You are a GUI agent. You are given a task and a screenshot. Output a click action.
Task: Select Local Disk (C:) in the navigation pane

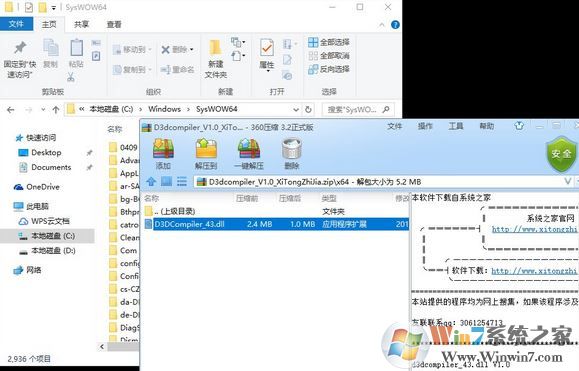tap(47, 236)
